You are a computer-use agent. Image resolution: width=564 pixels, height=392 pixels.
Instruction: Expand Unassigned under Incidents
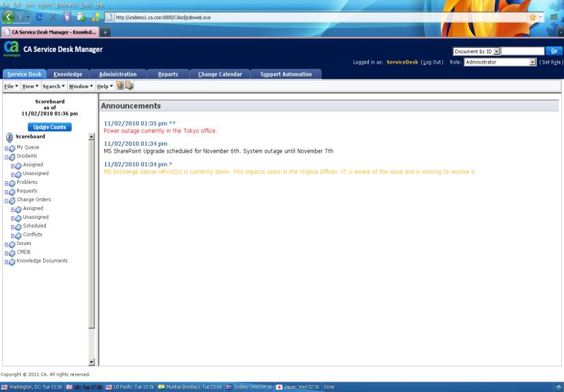coord(12,174)
